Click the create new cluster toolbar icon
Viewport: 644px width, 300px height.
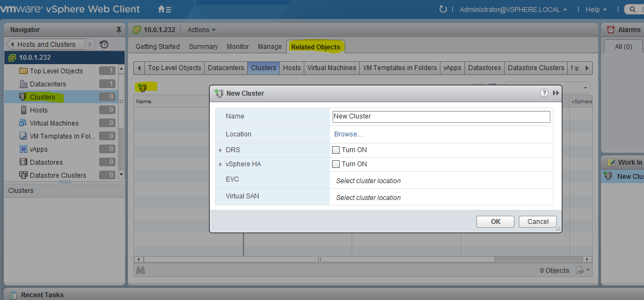click(143, 87)
